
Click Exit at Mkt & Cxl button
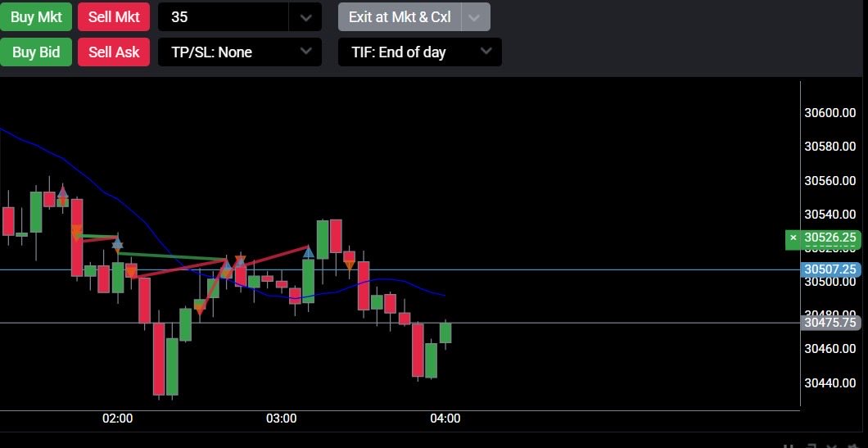point(399,16)
